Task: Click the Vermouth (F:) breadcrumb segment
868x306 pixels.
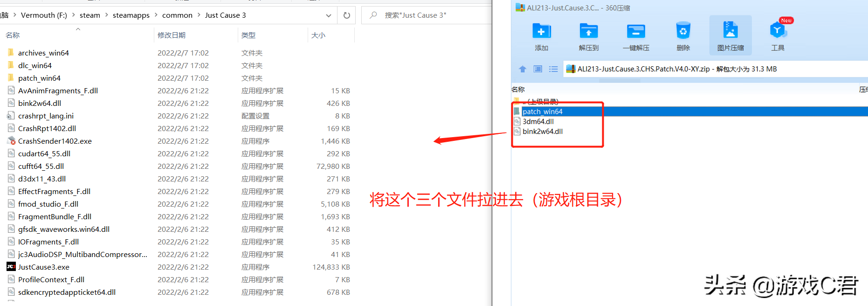Action: click(44, 15)
